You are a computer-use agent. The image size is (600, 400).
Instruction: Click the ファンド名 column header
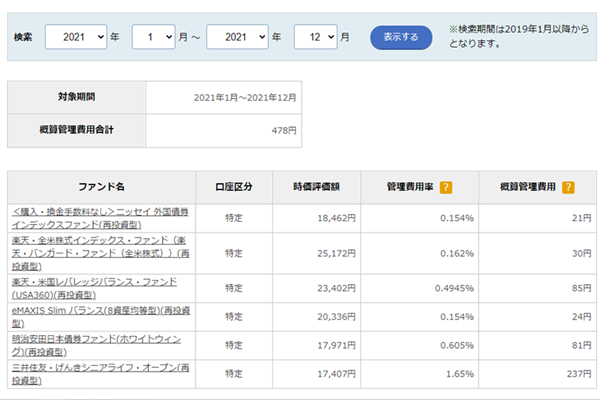(x=102, y=187)
